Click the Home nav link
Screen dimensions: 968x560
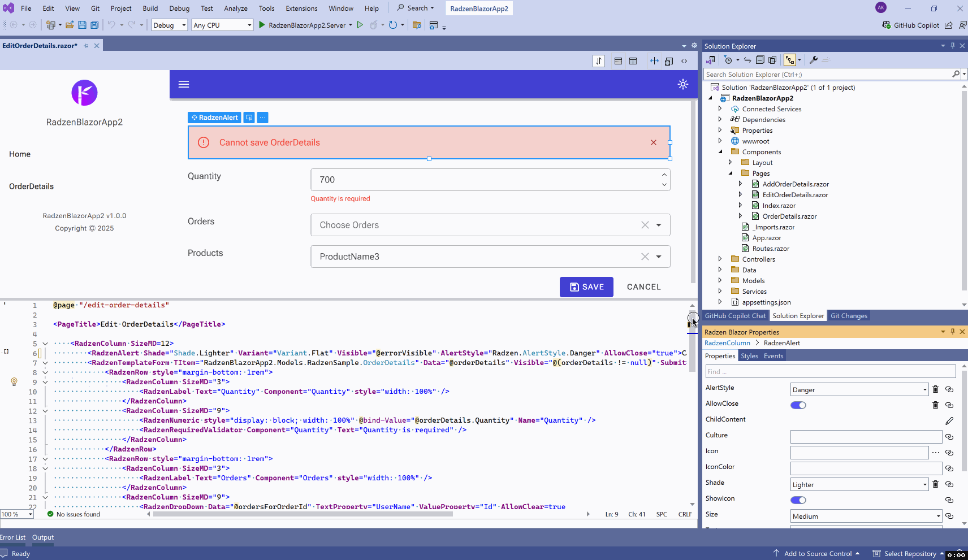pyautogui.click(x=20, y=154)
